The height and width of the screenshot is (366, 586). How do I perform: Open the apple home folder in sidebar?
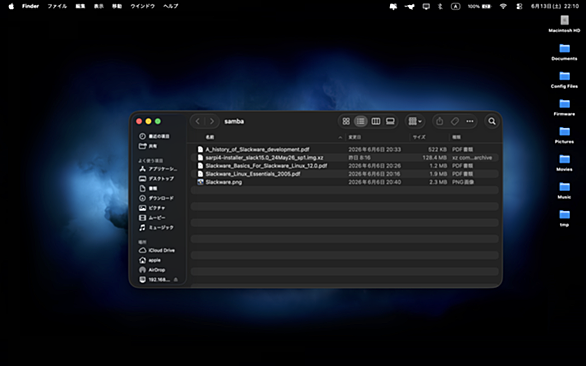(x=150, y=260)
